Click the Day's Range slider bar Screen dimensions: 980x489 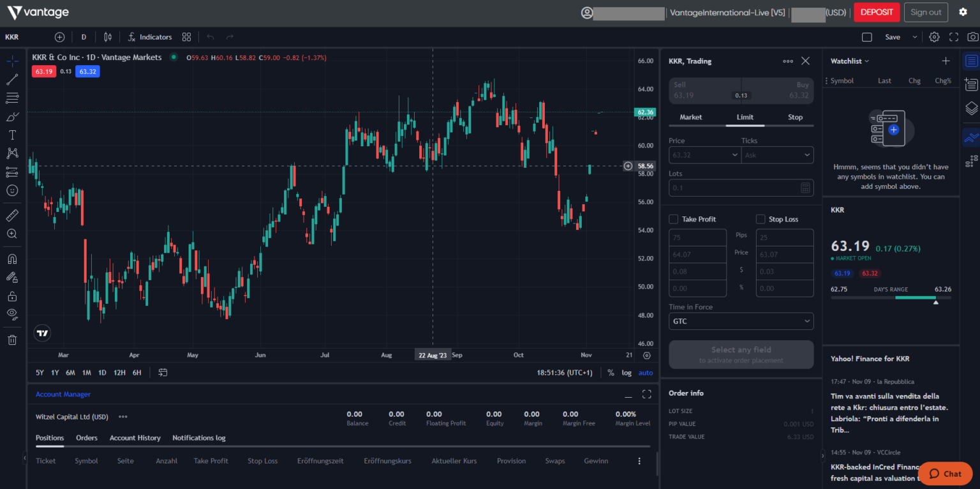click(x=891, y=297)
